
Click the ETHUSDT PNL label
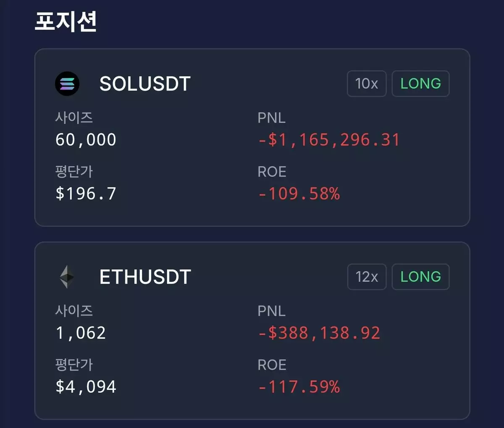[271, 311]
